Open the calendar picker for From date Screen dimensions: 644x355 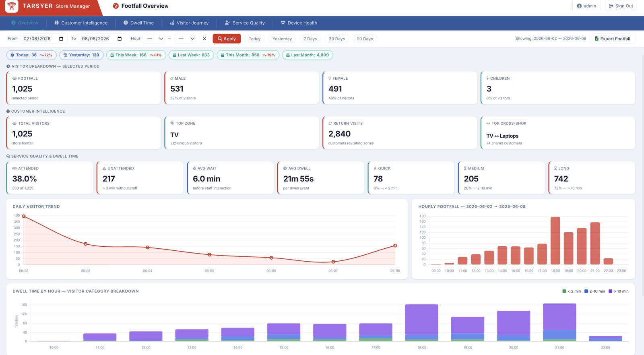pos(61,39)
